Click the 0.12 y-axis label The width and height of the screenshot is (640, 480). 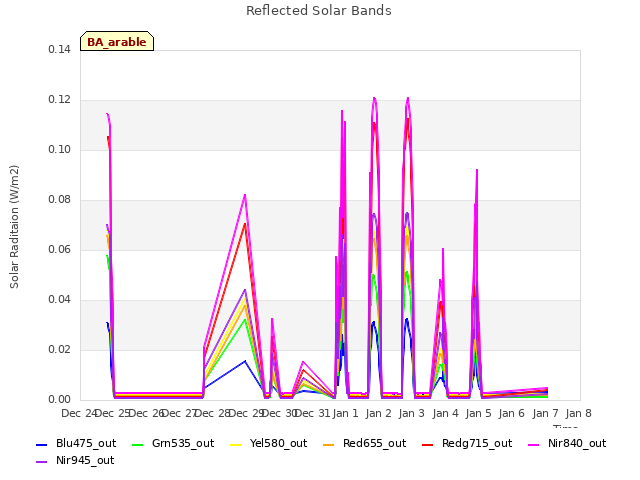point(59,100)
